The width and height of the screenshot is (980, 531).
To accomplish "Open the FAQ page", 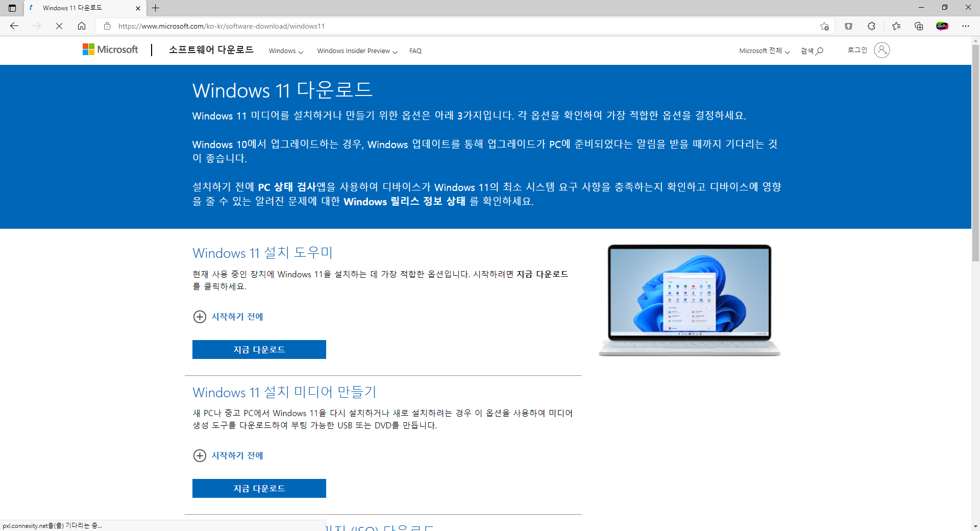I will (x=415, y=51).
